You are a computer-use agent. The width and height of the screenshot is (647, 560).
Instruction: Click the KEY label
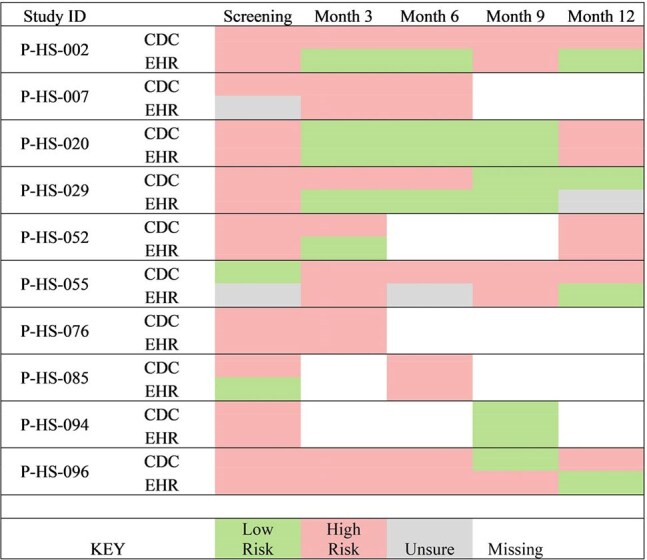[107, 549]
